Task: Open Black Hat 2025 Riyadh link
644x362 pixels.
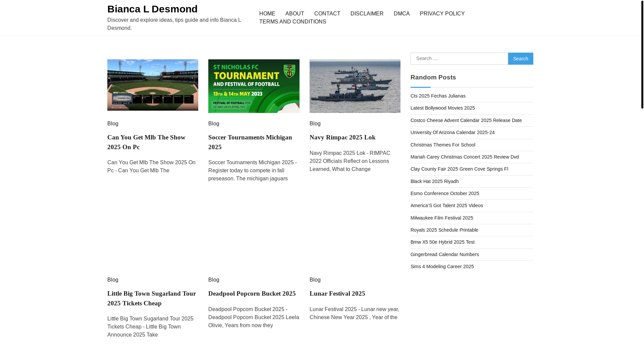Action: coord(434,181)
